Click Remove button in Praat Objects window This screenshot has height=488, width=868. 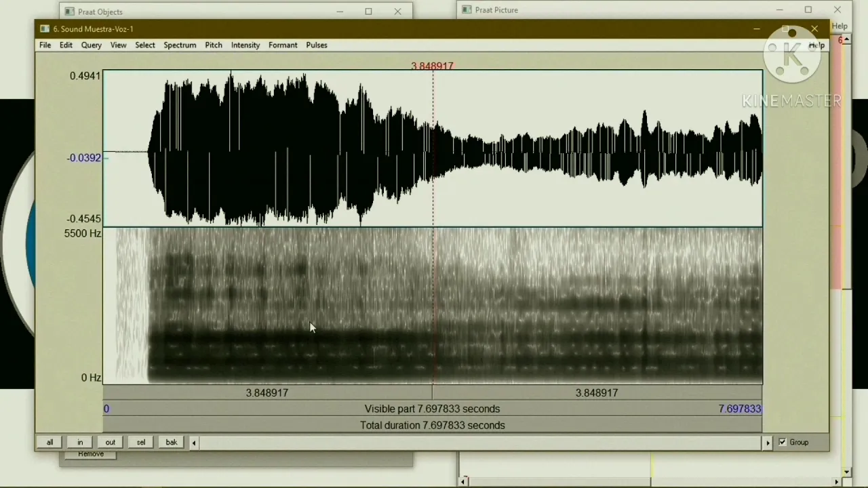click(x=91, y=454)
